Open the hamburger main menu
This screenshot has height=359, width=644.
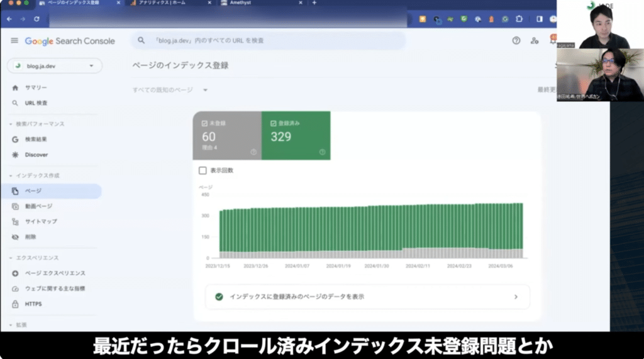(x=14, y=41)
